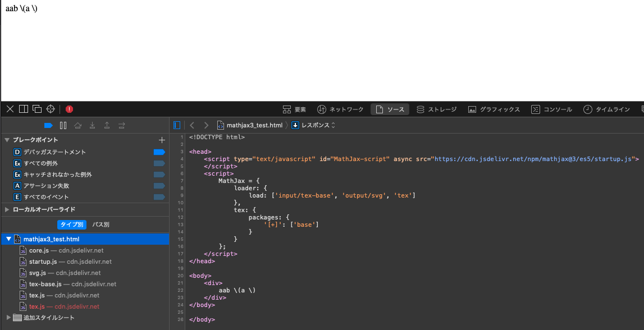This screenshot has height=330, width=644.
Task: Click mathjax3_test.html in the path bar
Action: pyautogui.click(x=250, y=125)
